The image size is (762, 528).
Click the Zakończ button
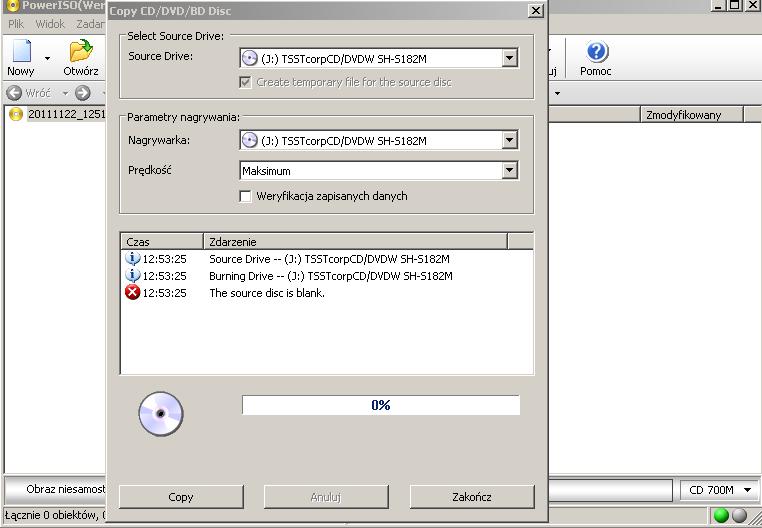point(472,497)
